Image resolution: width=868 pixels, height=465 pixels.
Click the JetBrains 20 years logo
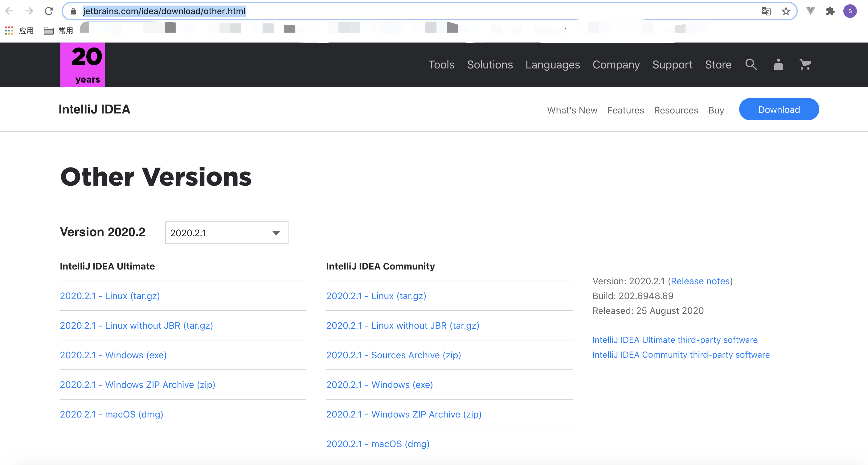(x=83, y=65)
